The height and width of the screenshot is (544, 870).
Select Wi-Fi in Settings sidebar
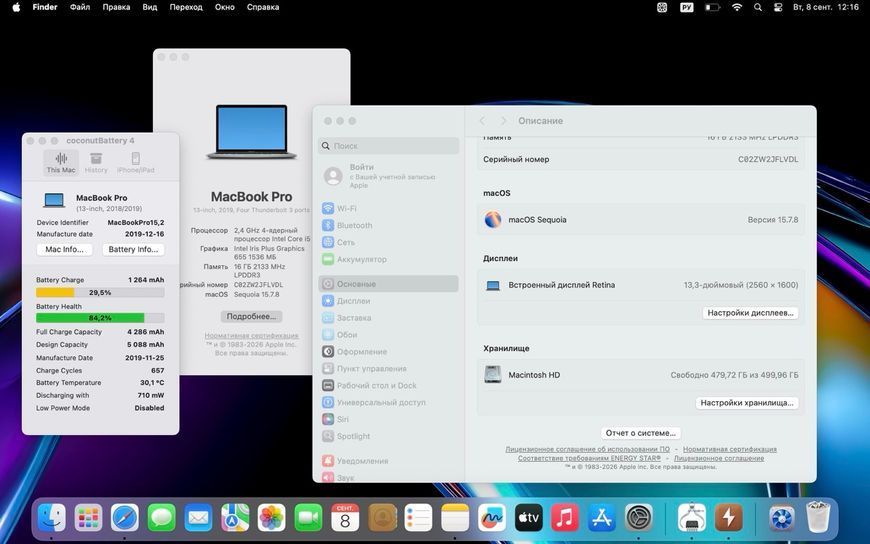click(388, 208)
